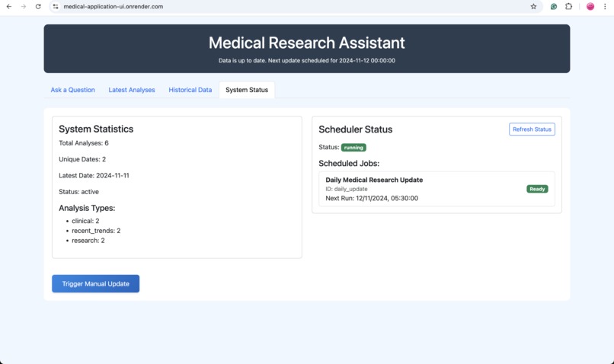Click the Ready badge on daily update job
This screenshot has height=364, width=614.
tap(537, 189)
